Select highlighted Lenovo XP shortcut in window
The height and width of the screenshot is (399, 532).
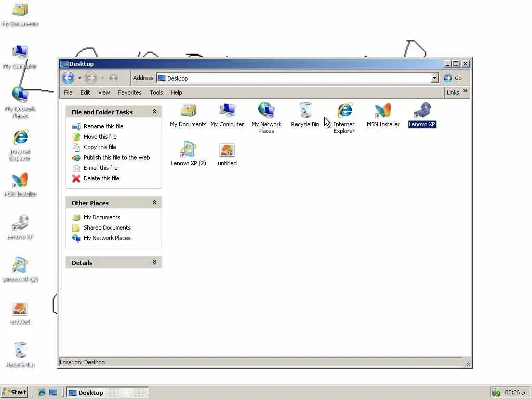(x=422, y=115)
